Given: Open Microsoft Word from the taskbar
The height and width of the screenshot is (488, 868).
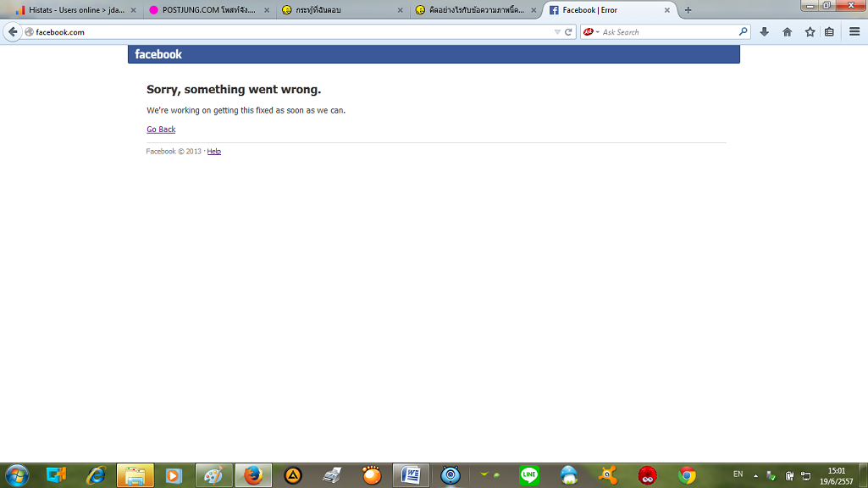Looking at the screenshot, I should point(411,475).
